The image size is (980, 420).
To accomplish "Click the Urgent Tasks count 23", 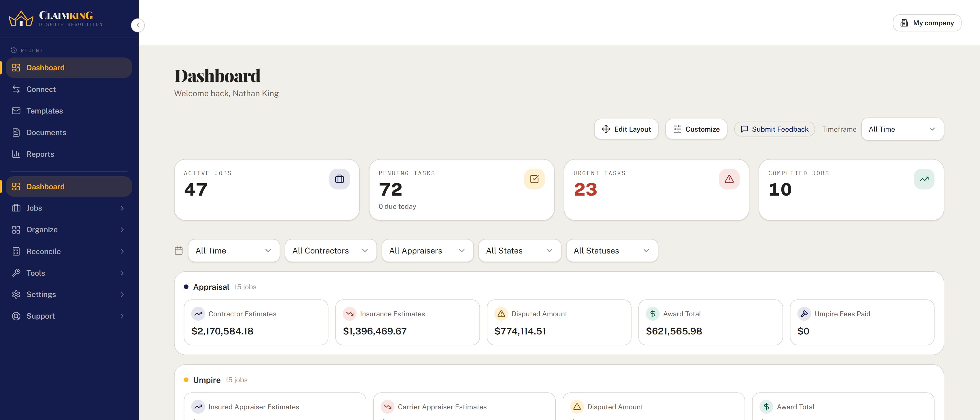I will [585, 189].
